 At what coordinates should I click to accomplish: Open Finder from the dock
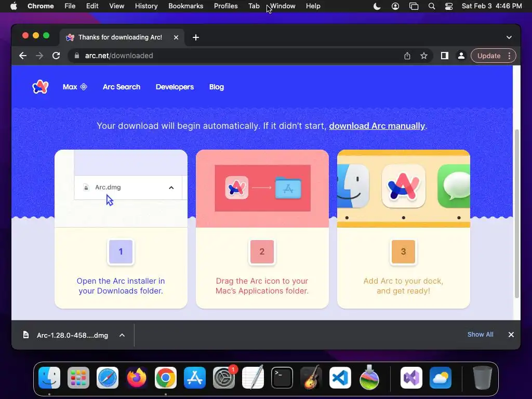(49, 378)
